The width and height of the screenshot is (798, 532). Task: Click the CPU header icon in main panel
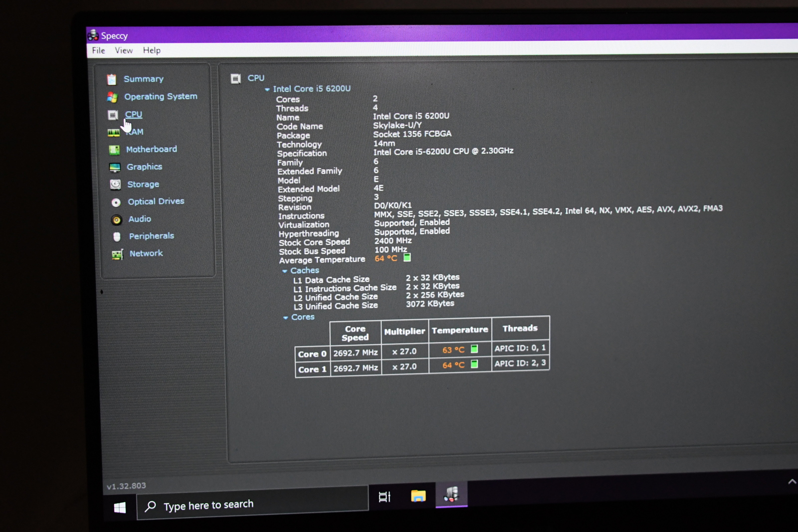[x=236, y=79]
